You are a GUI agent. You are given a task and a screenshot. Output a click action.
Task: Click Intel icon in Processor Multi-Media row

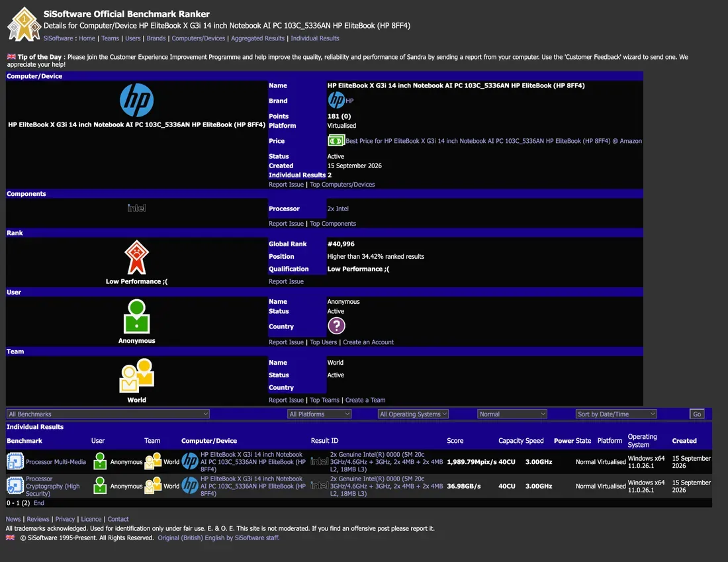[320, 461]
